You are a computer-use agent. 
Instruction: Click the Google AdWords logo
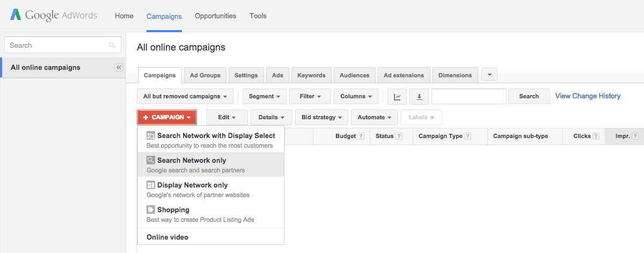click(54, 16)
